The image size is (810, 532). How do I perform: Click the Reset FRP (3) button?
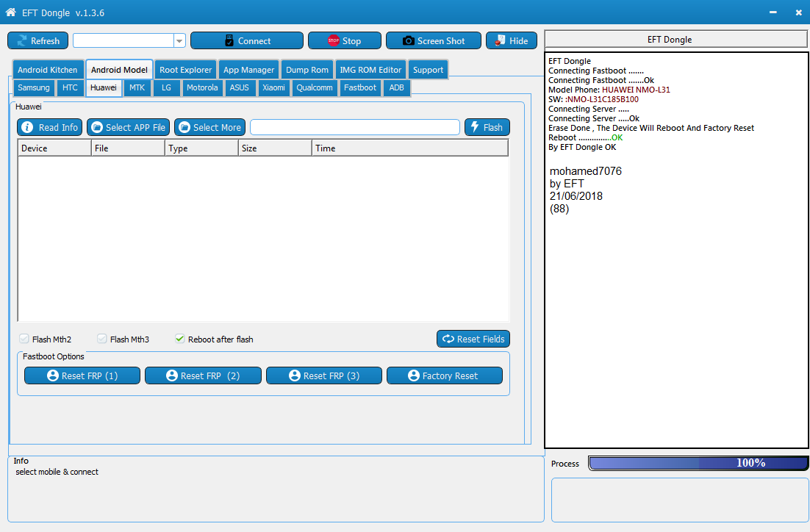[x=324, y=375]
